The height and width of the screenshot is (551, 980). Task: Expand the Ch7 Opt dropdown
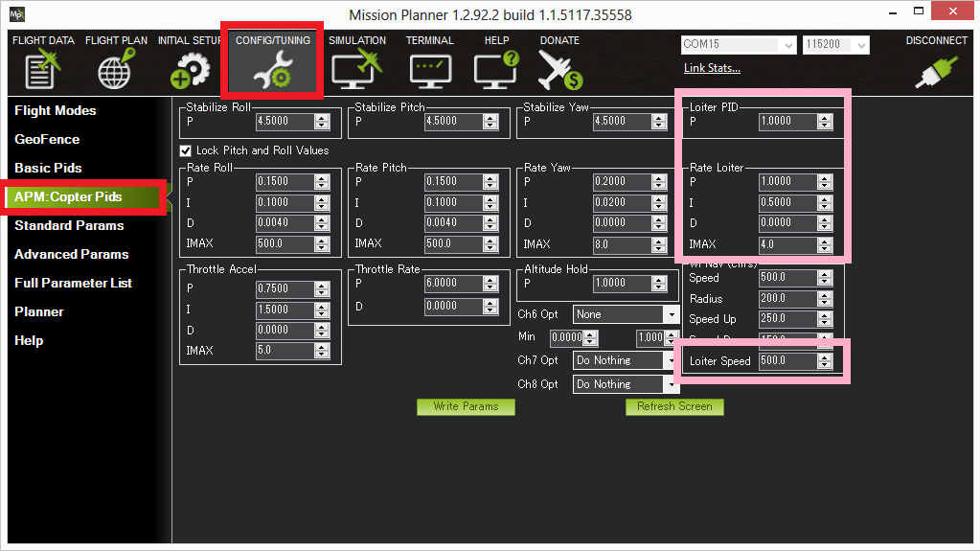[x=671, y=360]
